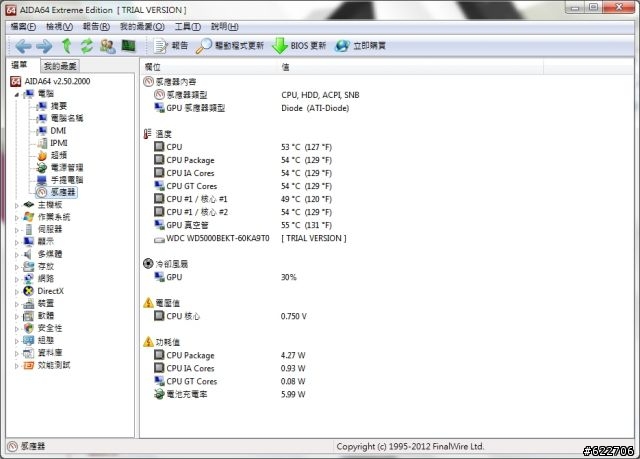Screen dimensions: 640x459
Task: Switch to the 選單 tab
Action: point(19,65)
